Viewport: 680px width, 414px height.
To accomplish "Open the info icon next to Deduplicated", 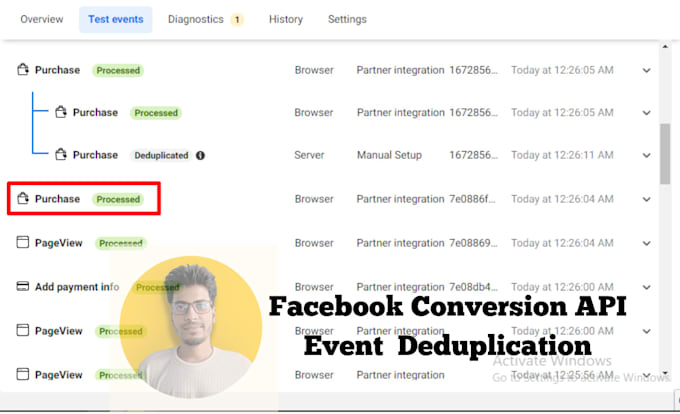I will pos(200,155).
